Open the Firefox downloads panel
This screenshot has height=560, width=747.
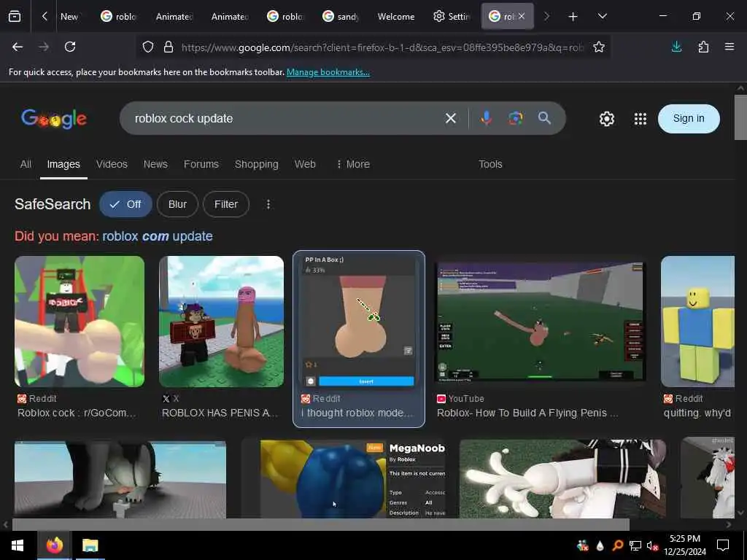coord(676,47)
